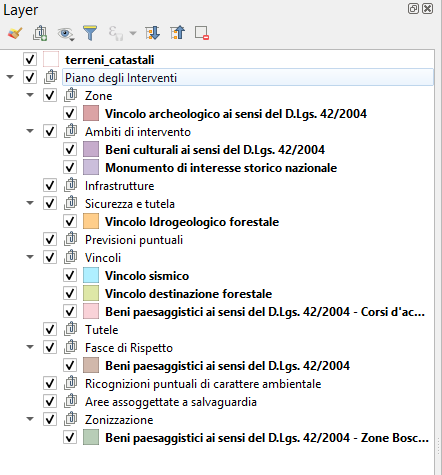
Task: Click Vincolo destinazione forestale green swatch
Action: [x=91, y=293]
